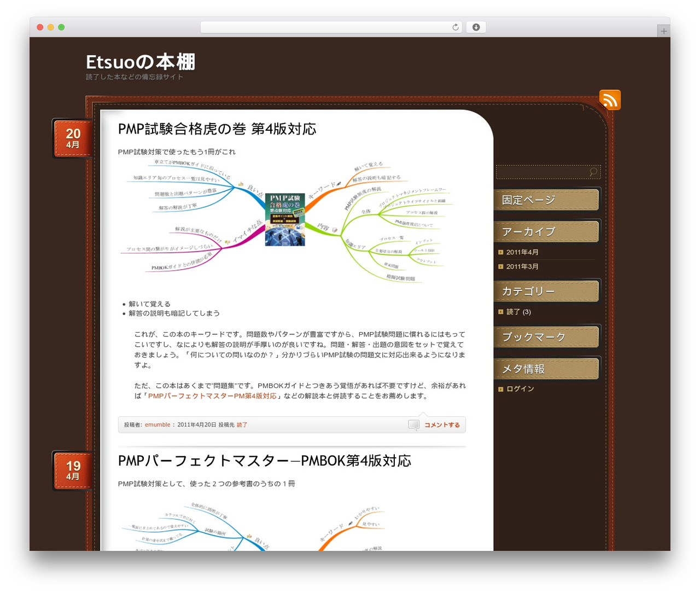Image resolution: width=700 pixels, height=593 pixels.
Task: Click the browser reload icon
Action: [x=455, y=27]
